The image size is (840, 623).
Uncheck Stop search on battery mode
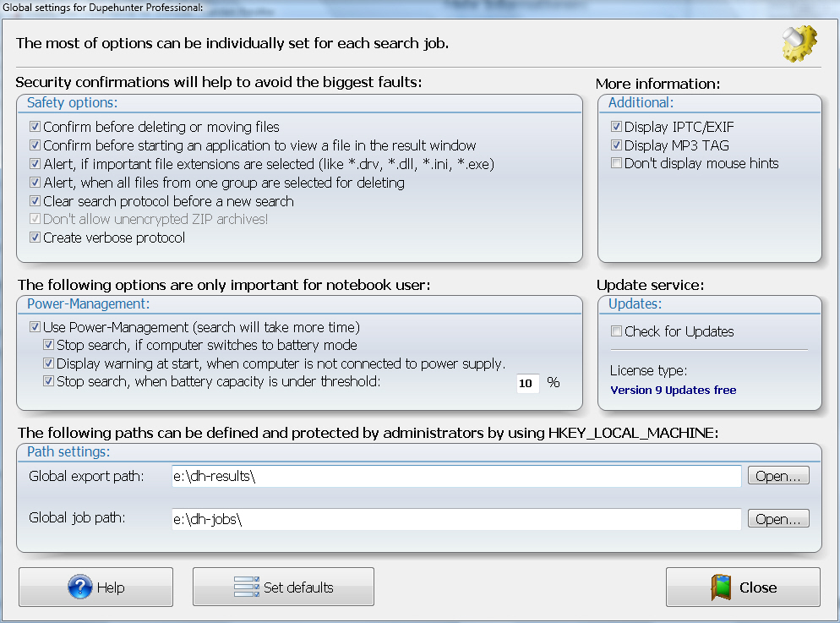(48, 344)
